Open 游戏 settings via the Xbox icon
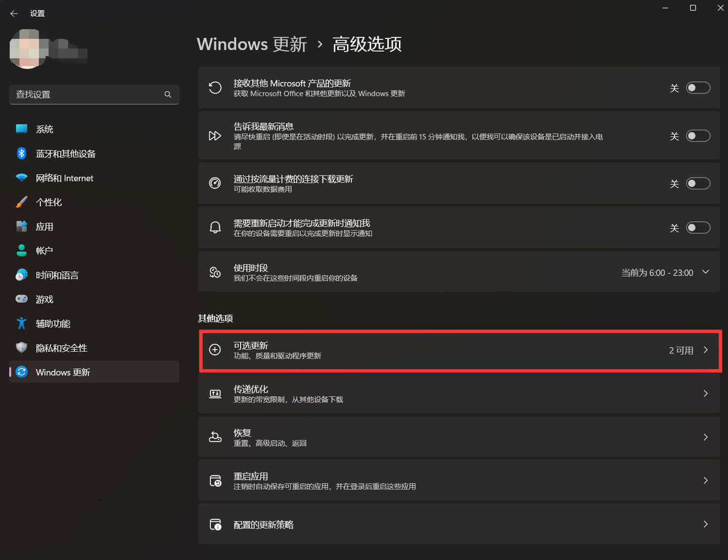The width and height of the screenshot is (728, 560). [x=22, y=299]
